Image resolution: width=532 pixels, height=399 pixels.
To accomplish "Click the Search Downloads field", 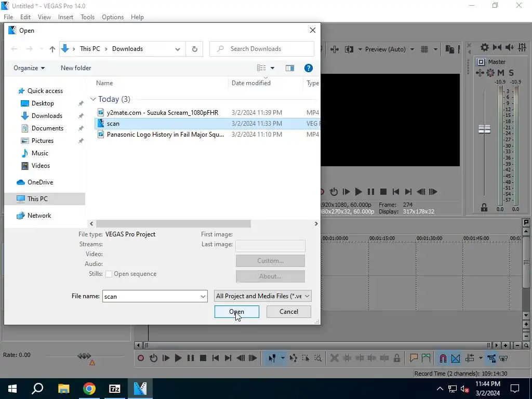I will (x=262, y=49).
